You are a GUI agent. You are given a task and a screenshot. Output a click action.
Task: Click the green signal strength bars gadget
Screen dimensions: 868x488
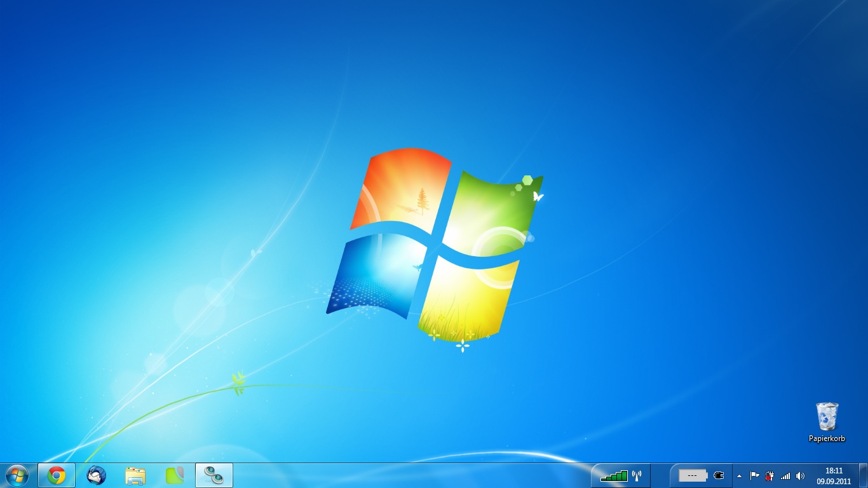click(x=614, y=476)
